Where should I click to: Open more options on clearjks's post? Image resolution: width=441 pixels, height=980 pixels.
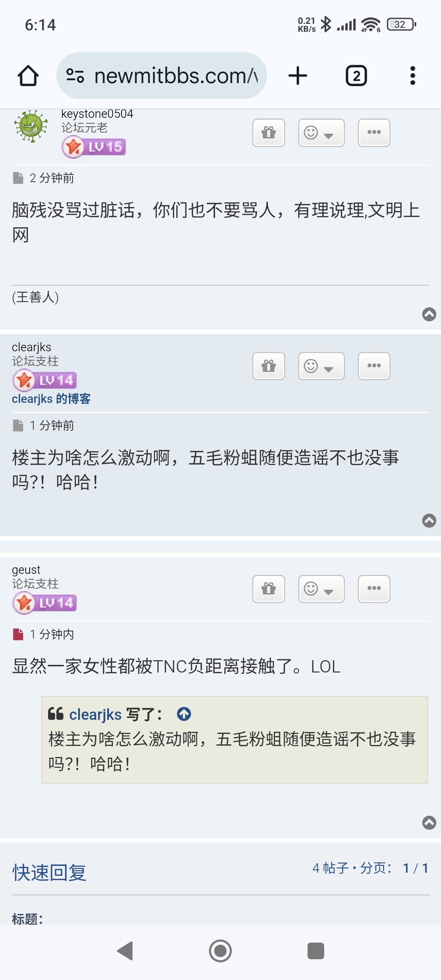[x=374, y=366]
